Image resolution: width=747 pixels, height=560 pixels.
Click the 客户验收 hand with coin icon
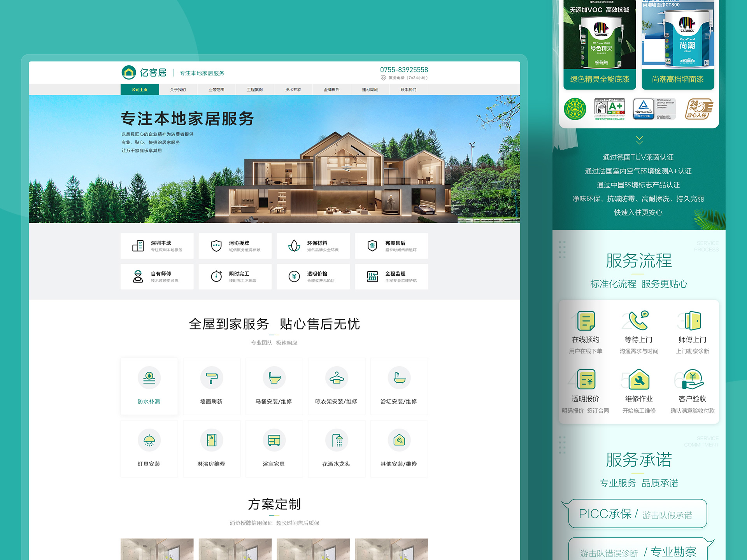pos(693,380)
